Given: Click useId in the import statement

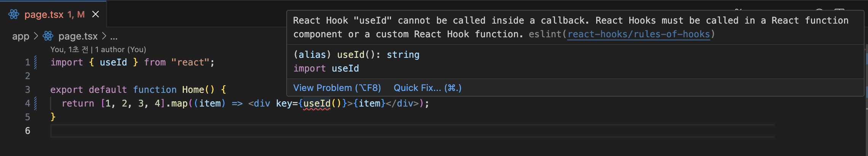Looking at the screenshot, I should (x=113, y=62).
